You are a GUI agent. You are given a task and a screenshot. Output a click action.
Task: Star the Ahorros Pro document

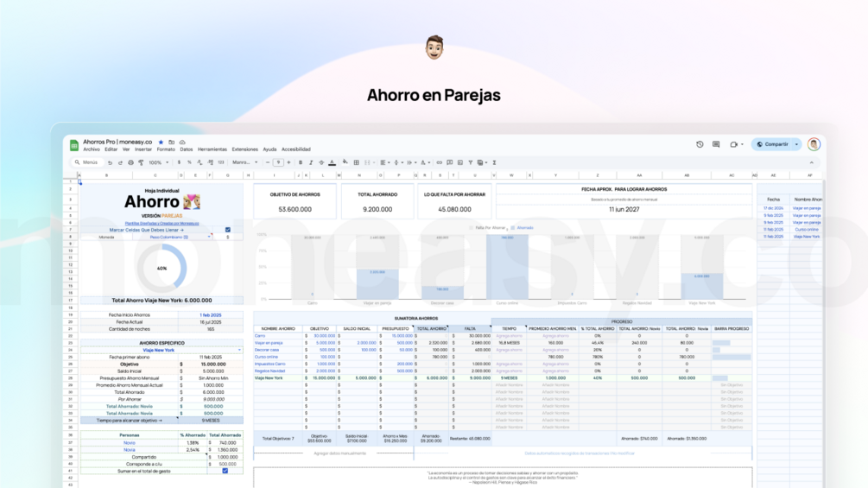[162, 143]
